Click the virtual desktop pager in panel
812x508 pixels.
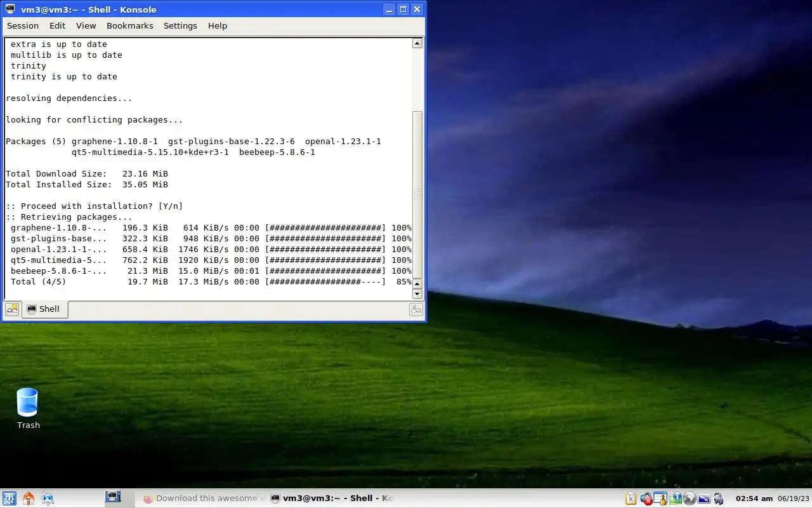(113, 498)
